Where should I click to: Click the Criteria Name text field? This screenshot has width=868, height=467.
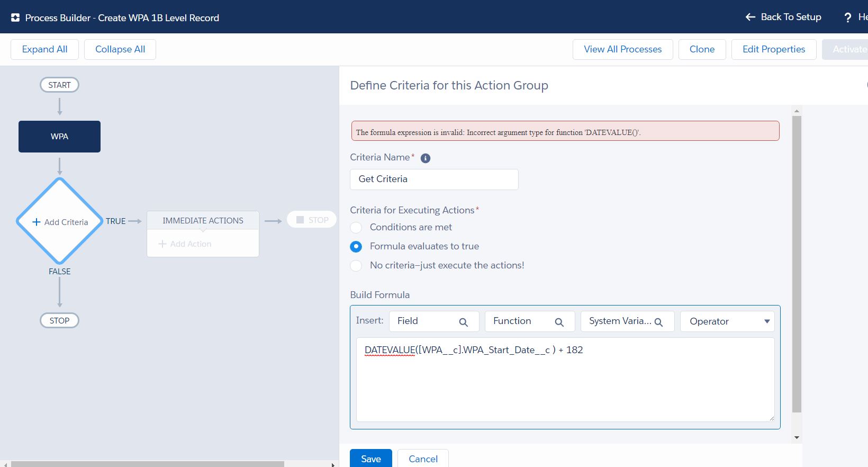(434, 179)
